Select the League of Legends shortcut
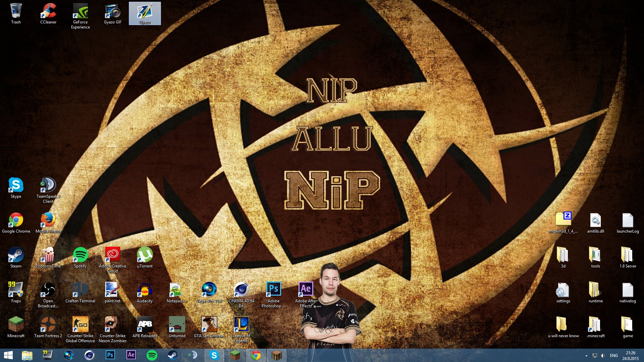 [x=241, y=329]
